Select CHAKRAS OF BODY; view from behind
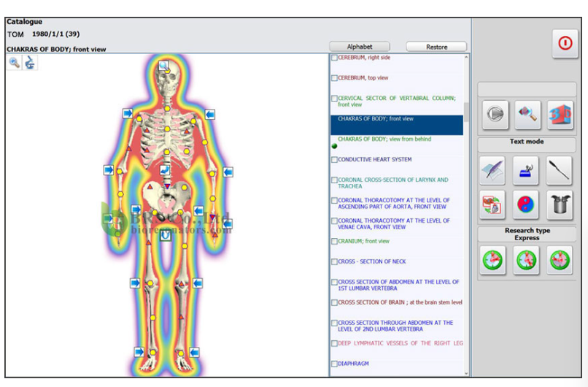Screen dimensions: 588x387 (384, 139)
